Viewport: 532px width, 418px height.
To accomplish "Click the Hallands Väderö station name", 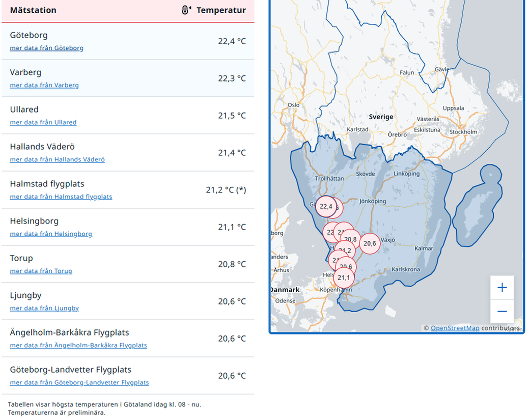I will [42, 147].
